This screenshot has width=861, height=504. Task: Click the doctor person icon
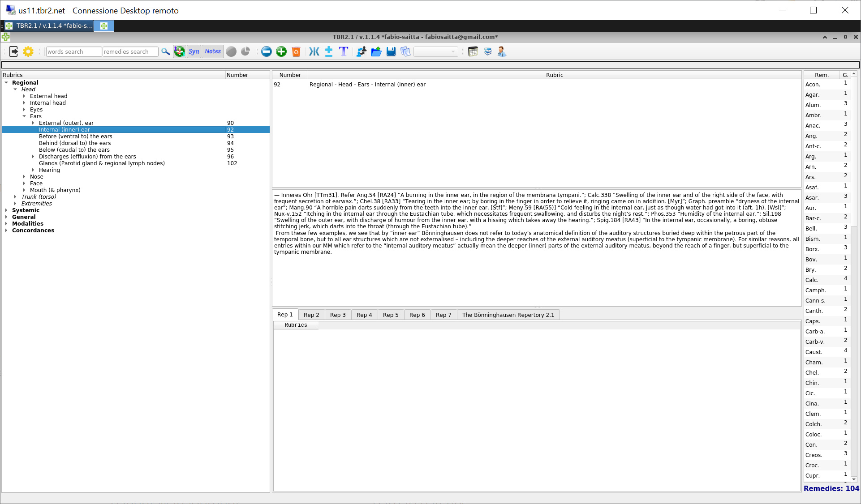502,51
